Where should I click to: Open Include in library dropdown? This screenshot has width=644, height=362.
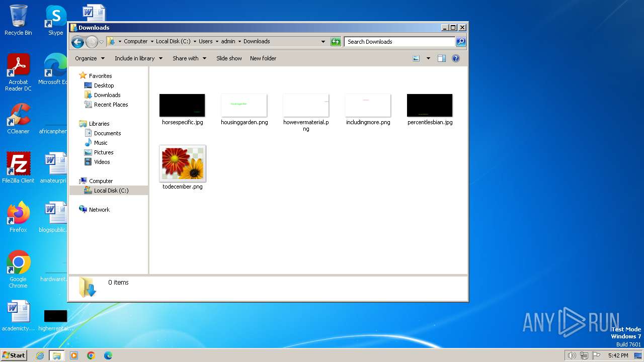point(138,58)
